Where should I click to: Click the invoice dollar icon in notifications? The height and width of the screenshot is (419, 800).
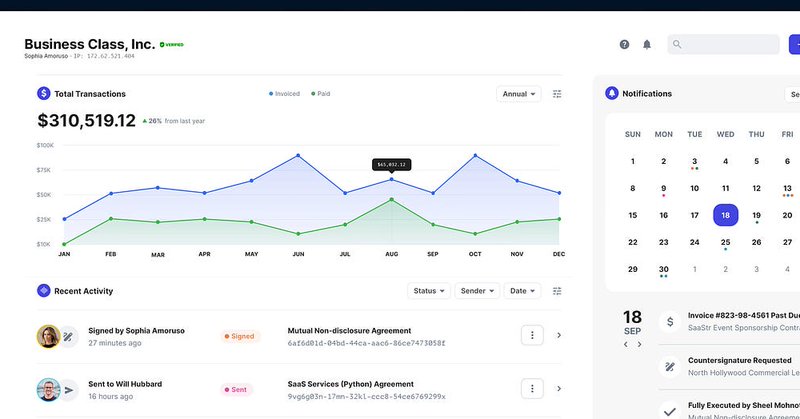pos(670,322)
